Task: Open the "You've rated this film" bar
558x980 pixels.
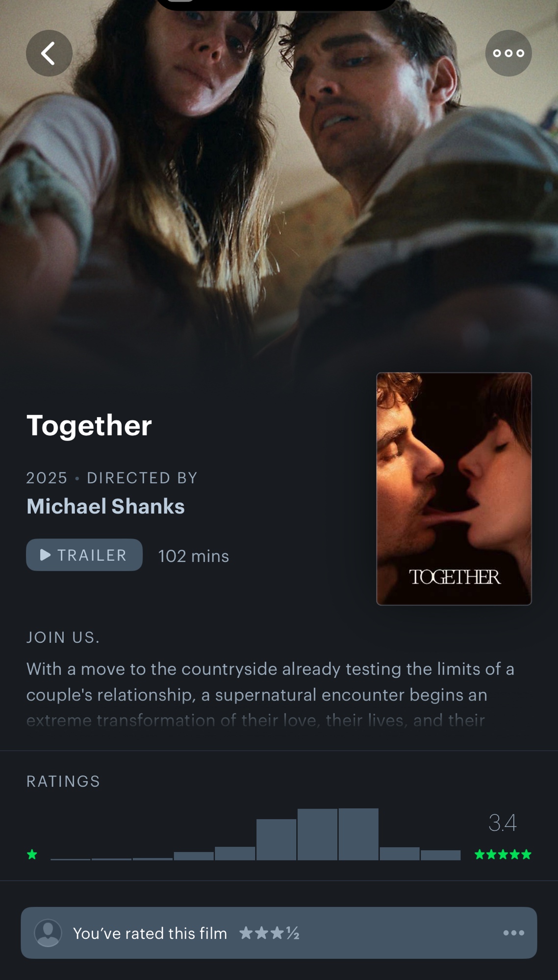Action: (279, 933)
